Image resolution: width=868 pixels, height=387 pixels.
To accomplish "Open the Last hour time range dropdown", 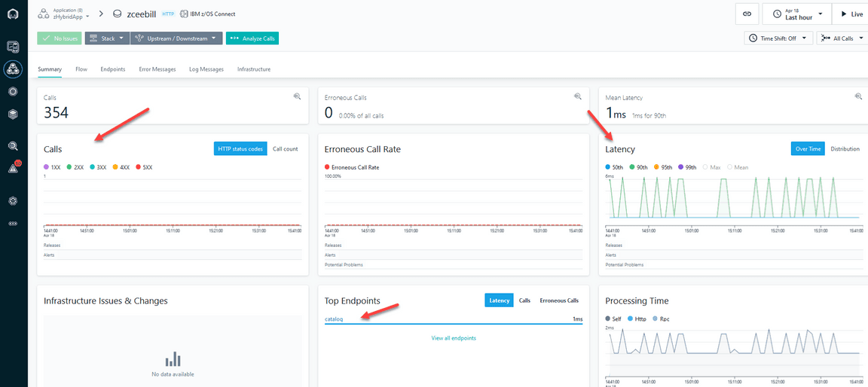I will pyautogui.click(x=797, y=14).
